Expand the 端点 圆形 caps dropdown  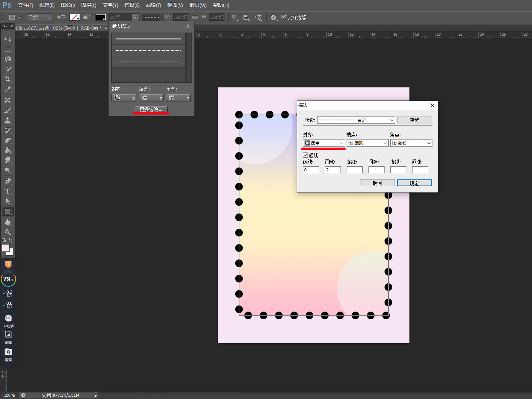pos(367,143)
